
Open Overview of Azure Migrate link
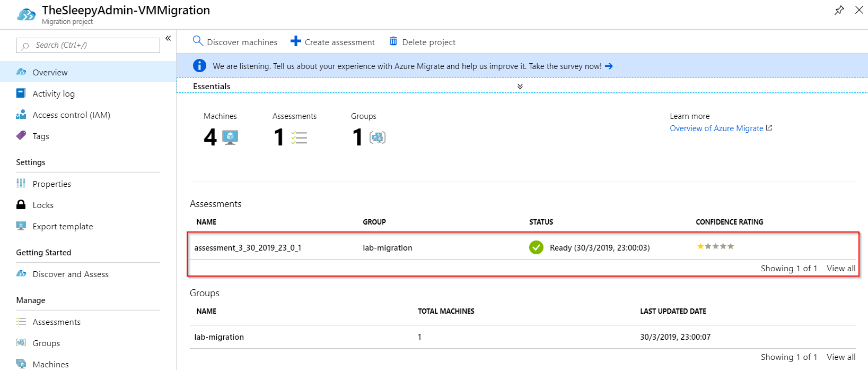(716, 128)
